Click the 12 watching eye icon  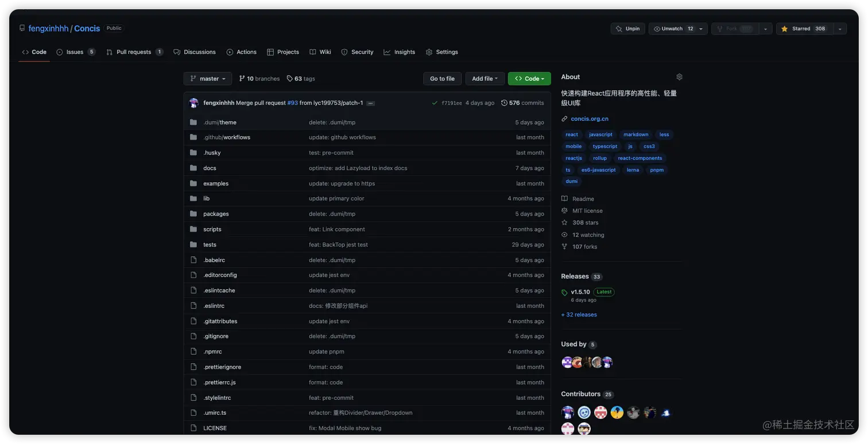[564, 234]
